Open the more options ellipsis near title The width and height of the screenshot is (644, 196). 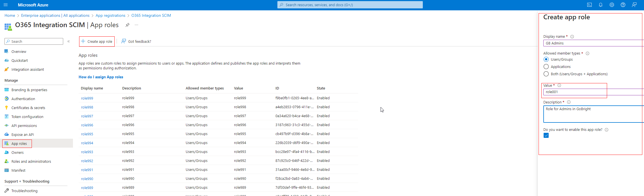[x=136, y=25]
